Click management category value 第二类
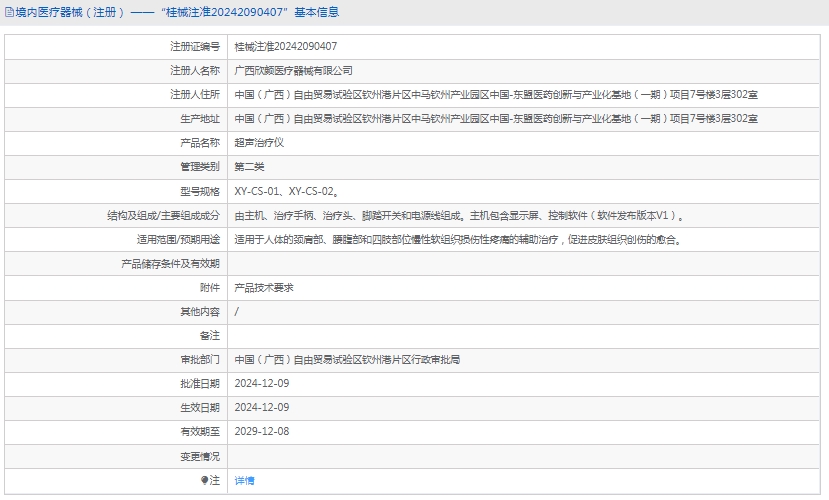The image size is (829, 500). tap(249, 167)
